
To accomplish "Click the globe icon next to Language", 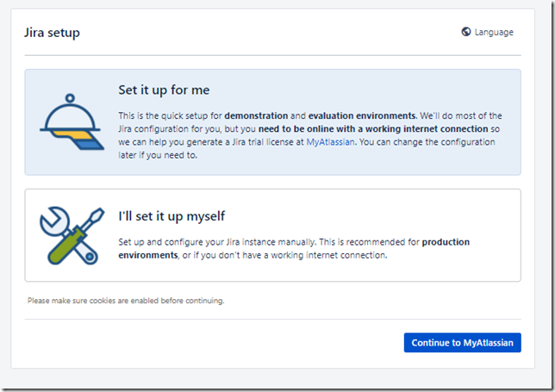I will tap(465, 32).
